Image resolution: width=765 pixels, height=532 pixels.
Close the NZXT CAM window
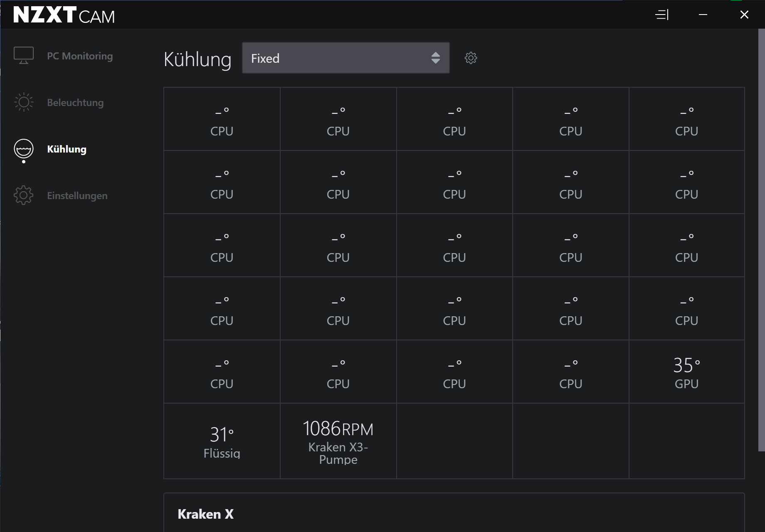(x=744, y=15)
